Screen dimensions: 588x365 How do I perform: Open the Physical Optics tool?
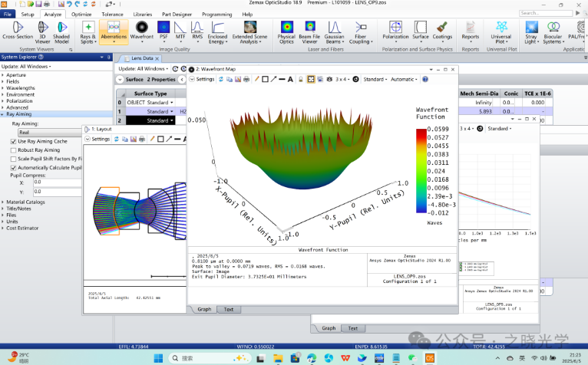point(286,29)
